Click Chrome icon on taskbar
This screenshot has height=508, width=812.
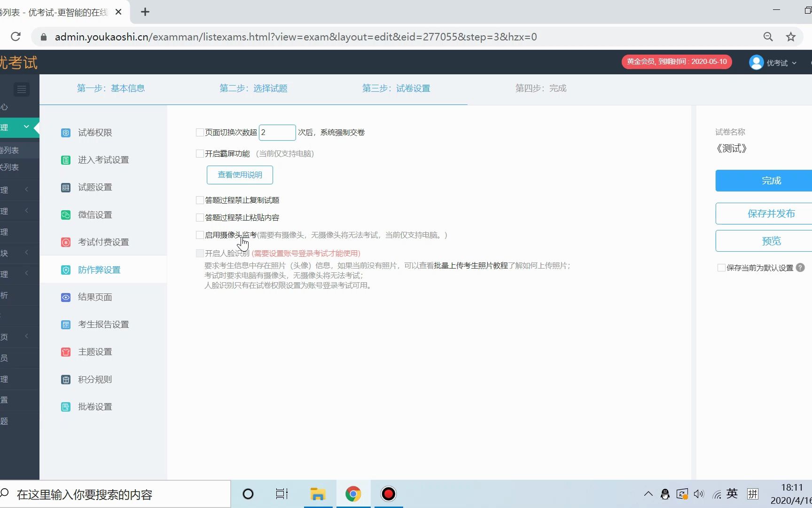[353, 494]
